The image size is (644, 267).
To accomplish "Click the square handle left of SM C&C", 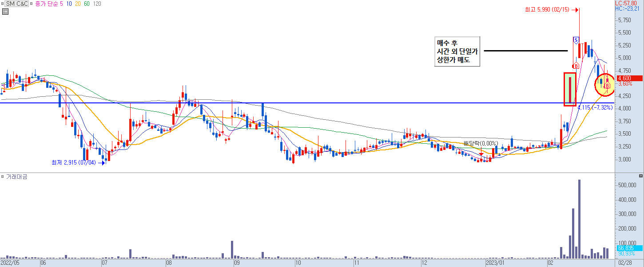I will point(3,4).
